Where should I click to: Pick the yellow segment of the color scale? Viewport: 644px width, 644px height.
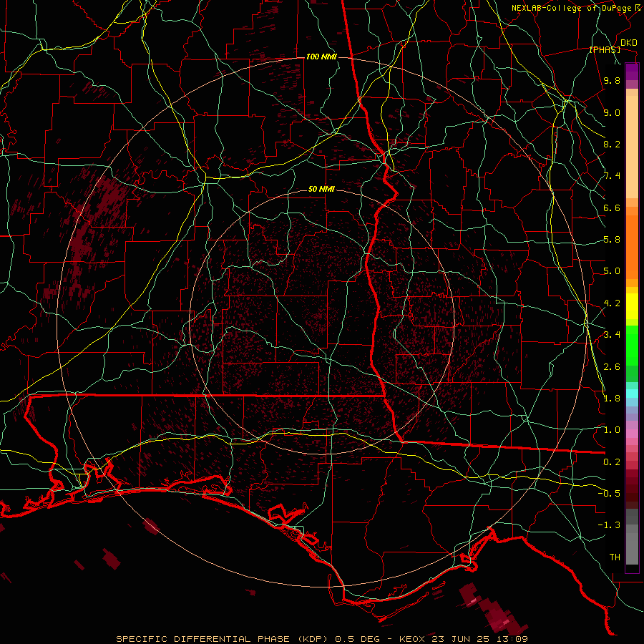pos(632,306)
